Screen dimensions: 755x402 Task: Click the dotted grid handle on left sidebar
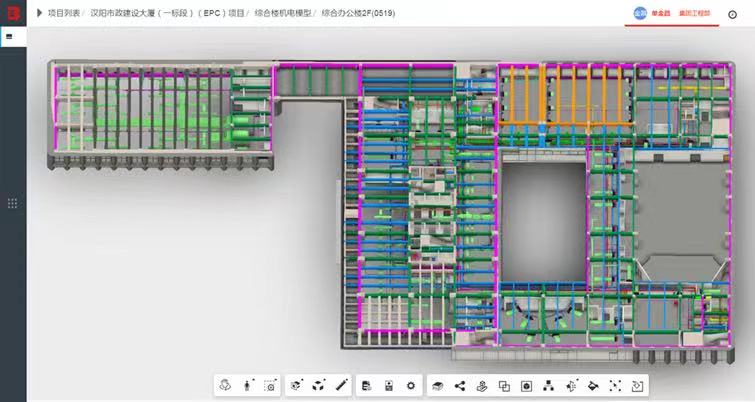click(12, 203)
